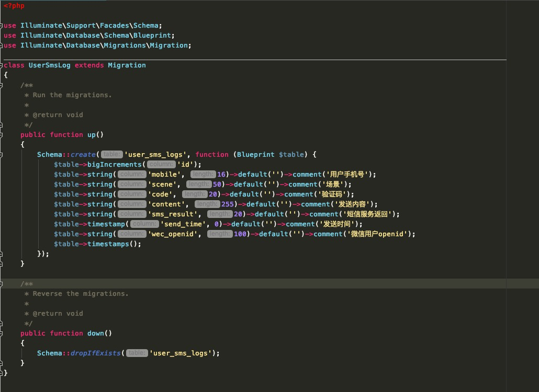This screenshot has width=539, height=392.
Task: Click 'length:' hint on the sms_result line
Action: (x=220, y=214)
